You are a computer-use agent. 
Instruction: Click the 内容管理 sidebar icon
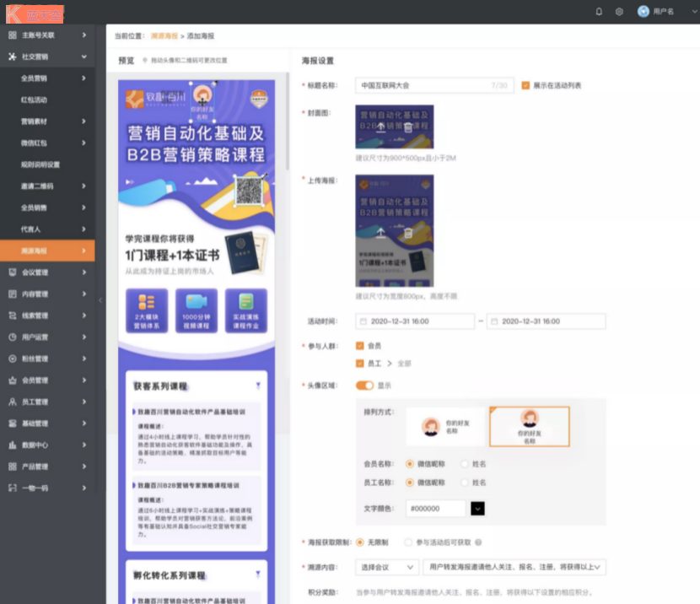pos(13,294)
